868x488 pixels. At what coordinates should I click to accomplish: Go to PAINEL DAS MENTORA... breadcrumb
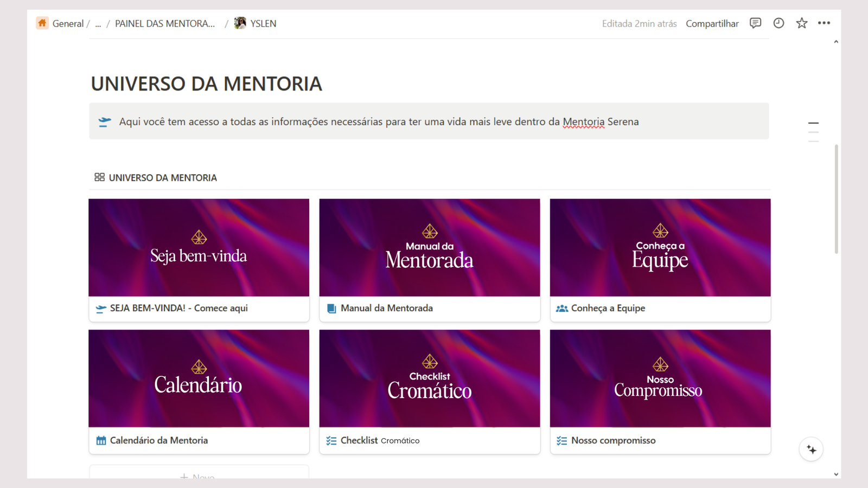coord(165,24)
